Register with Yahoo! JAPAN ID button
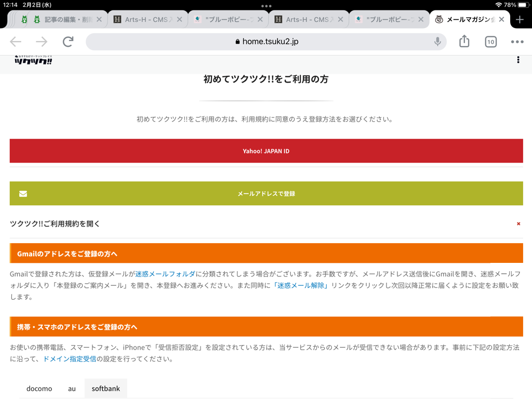Viewport: 532px width, 399px height. (x=266, y=151)
